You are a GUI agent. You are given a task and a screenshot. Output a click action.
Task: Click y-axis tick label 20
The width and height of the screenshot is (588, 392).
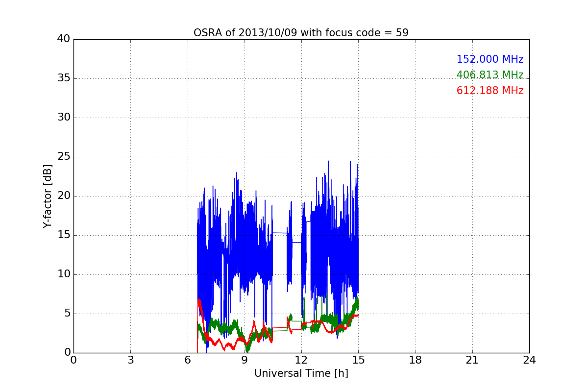(64, 196)
